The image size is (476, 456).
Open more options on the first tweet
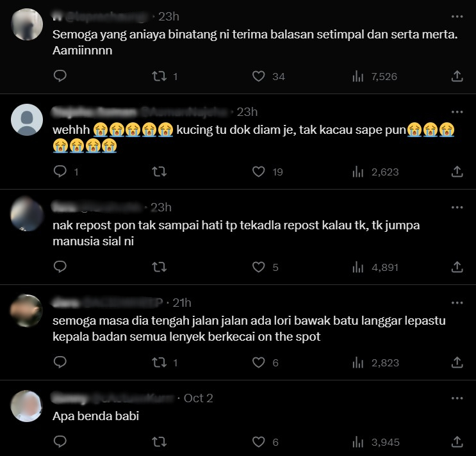tap(457, 17)
